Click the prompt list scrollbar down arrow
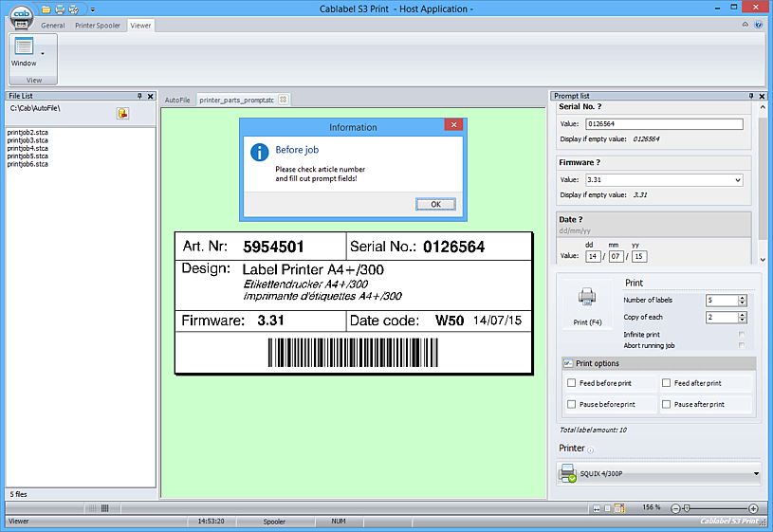The height and width of the screenshot is (532, 773). tap(763, 259)
